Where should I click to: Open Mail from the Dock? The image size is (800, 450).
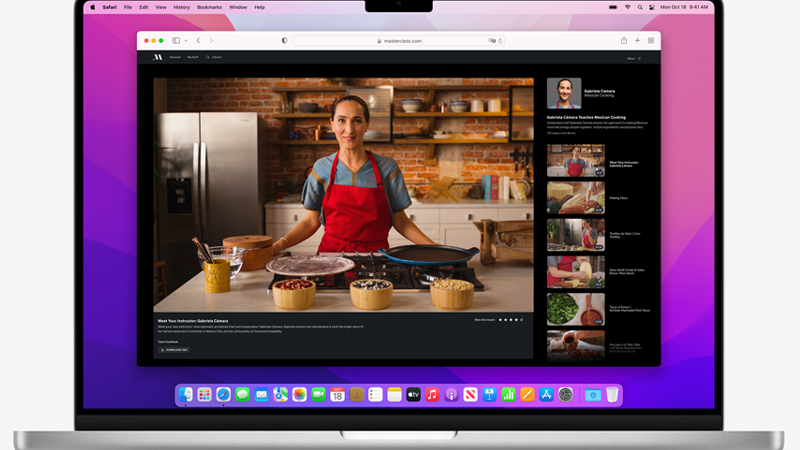(x=261, y=394)
